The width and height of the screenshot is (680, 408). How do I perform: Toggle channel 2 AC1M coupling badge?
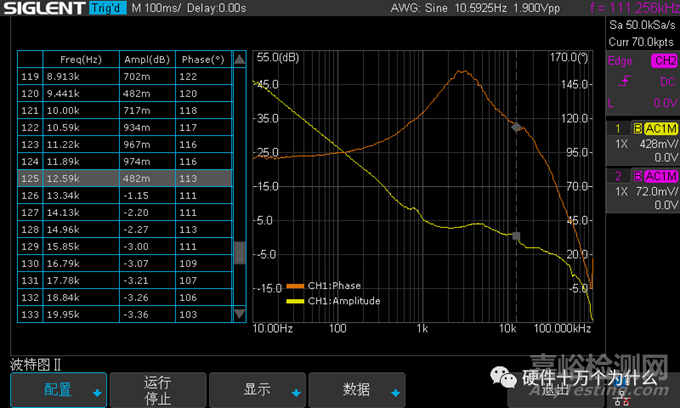coord(660,176)
